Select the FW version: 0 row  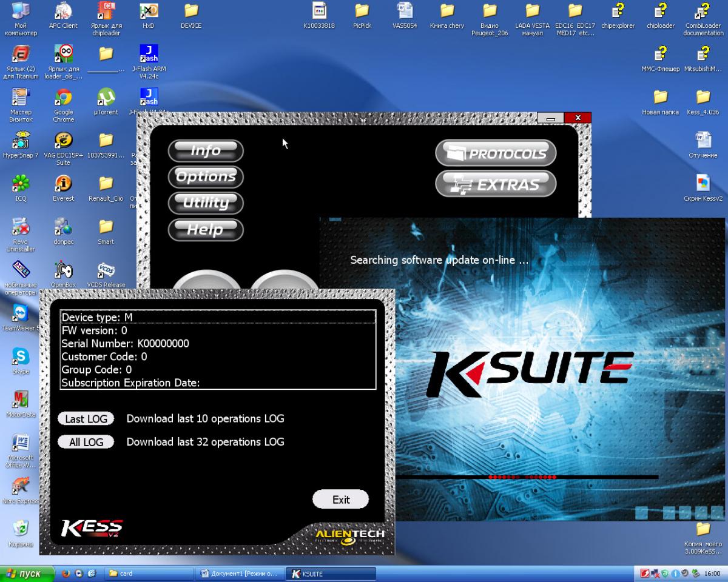pos(218,330)
